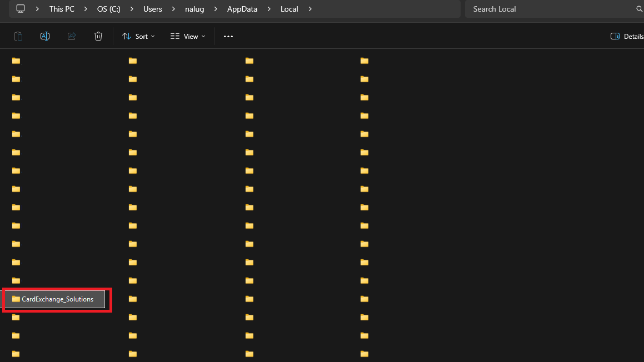Click the search magnifier icon
The image size is (644, 362).
tap(639, 9)
